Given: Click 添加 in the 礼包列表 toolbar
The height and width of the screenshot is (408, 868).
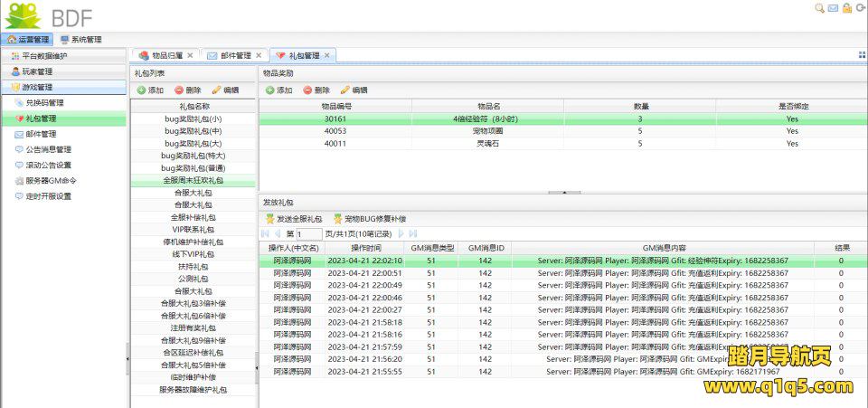Looking at the screenshot, I should (150, 90).
